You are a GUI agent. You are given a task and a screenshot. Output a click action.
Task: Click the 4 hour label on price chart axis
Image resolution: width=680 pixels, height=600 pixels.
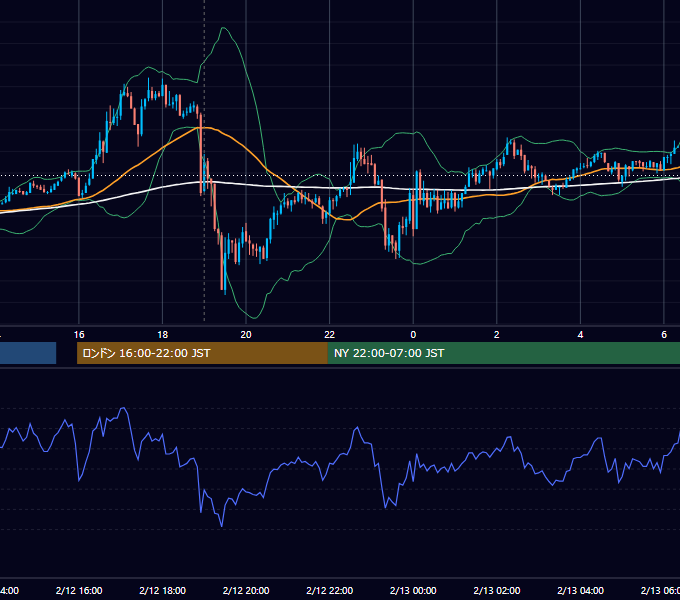[x=580, y=335]
